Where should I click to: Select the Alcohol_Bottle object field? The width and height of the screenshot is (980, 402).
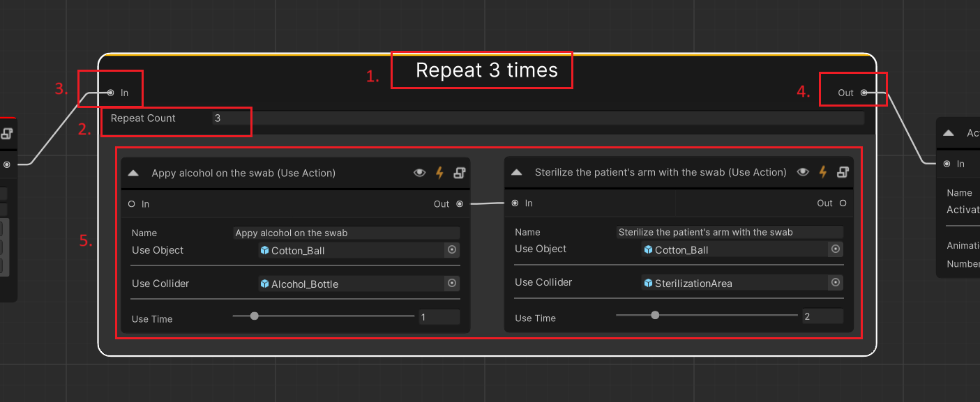(x=352, y=284)
